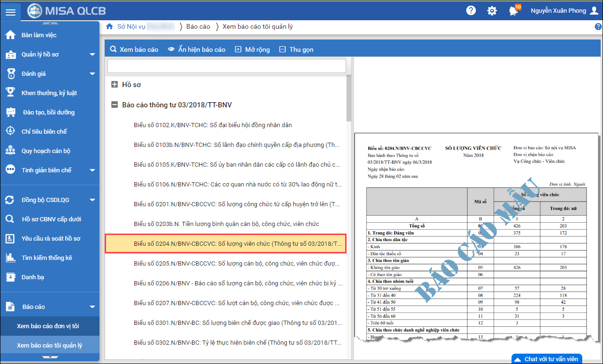Click the breadcrumb home icon
The width and height of the screenshot is (603, 364).
pyautogui.click(x=109, y=26)
